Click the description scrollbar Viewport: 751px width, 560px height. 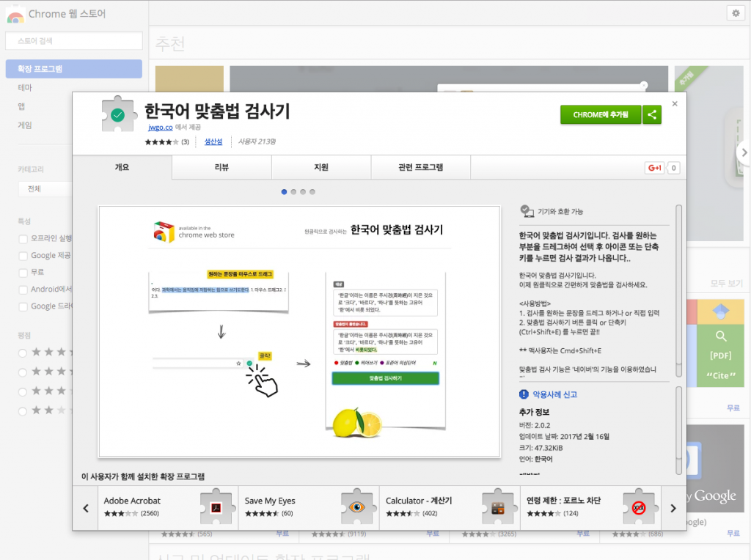[x=678, y=290]
